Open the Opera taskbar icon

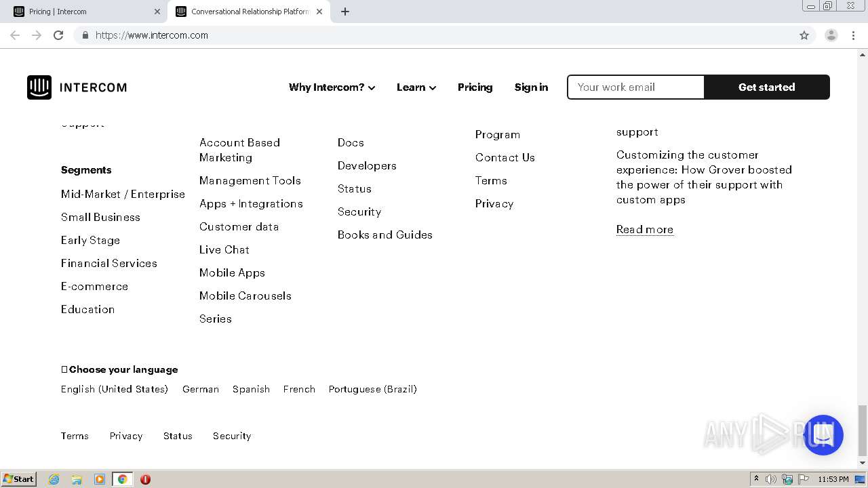click(x=145, y=479)
